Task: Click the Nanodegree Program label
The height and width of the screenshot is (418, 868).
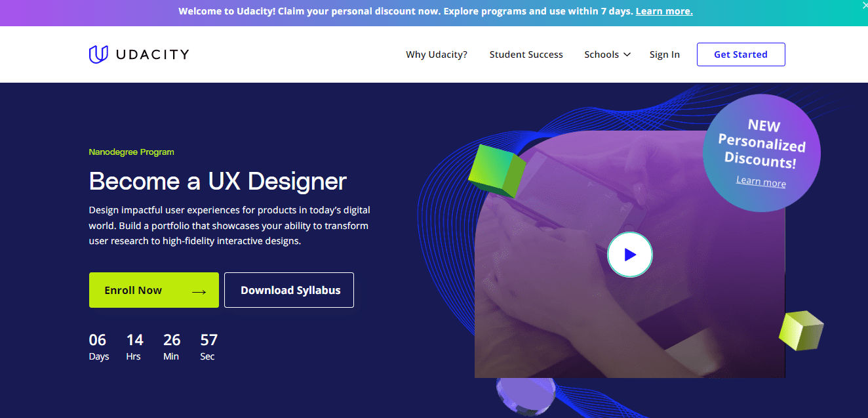Action: pyautogui.click(x=131, y=152)
